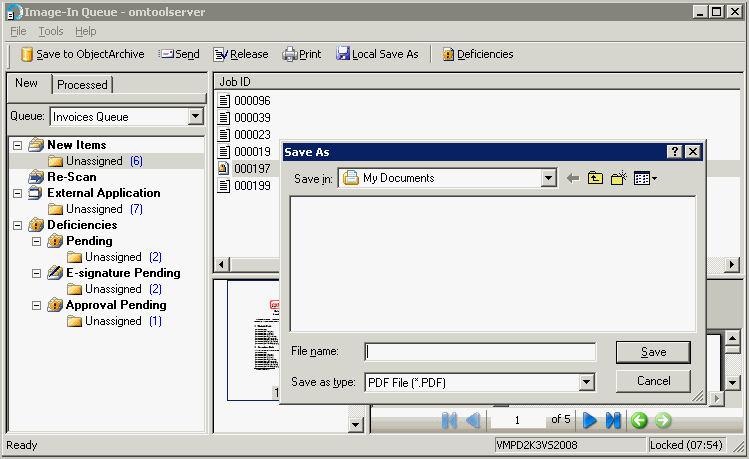749x459 pixels.
Task: Open the Queue dropdown list
Action: [195, 117]
